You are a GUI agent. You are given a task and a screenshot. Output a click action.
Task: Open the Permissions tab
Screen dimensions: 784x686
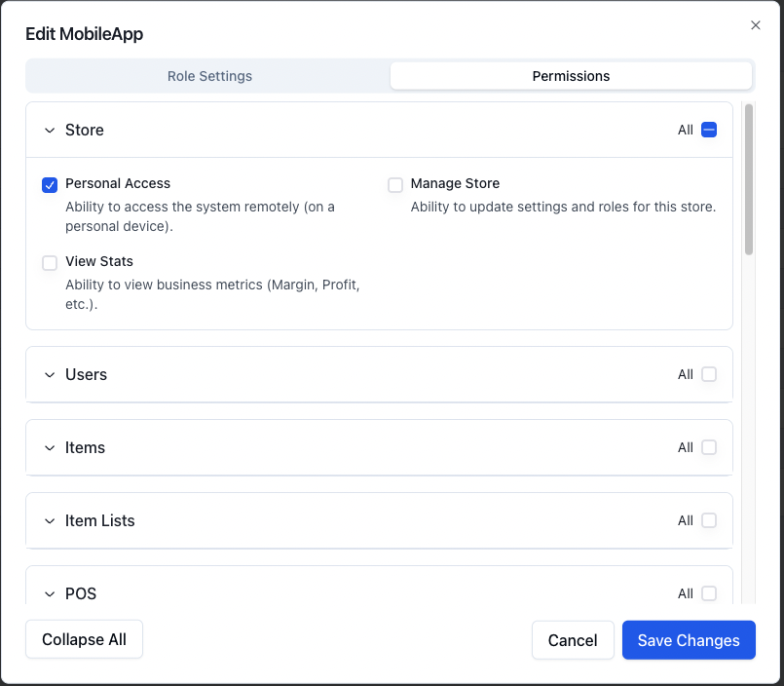(571, 76)
